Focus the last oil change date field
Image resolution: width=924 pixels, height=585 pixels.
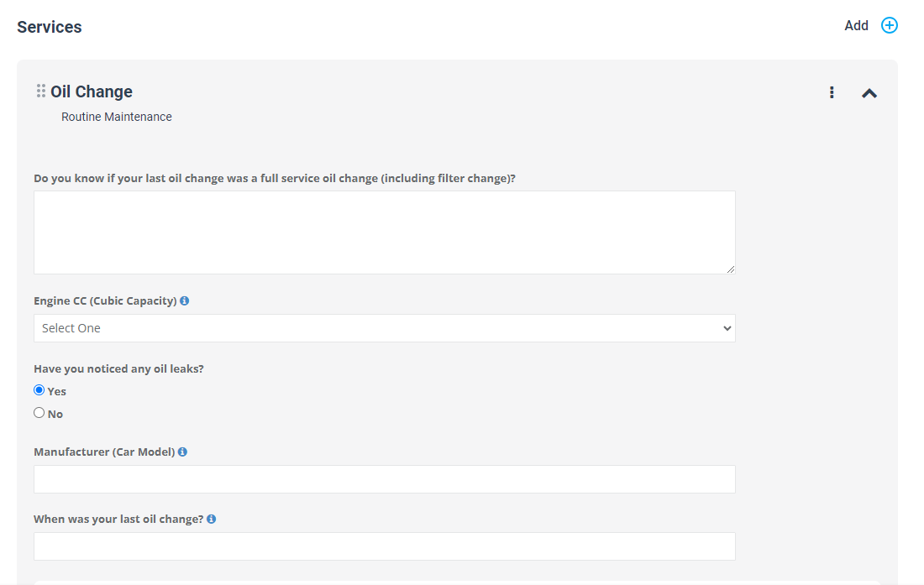384,546
